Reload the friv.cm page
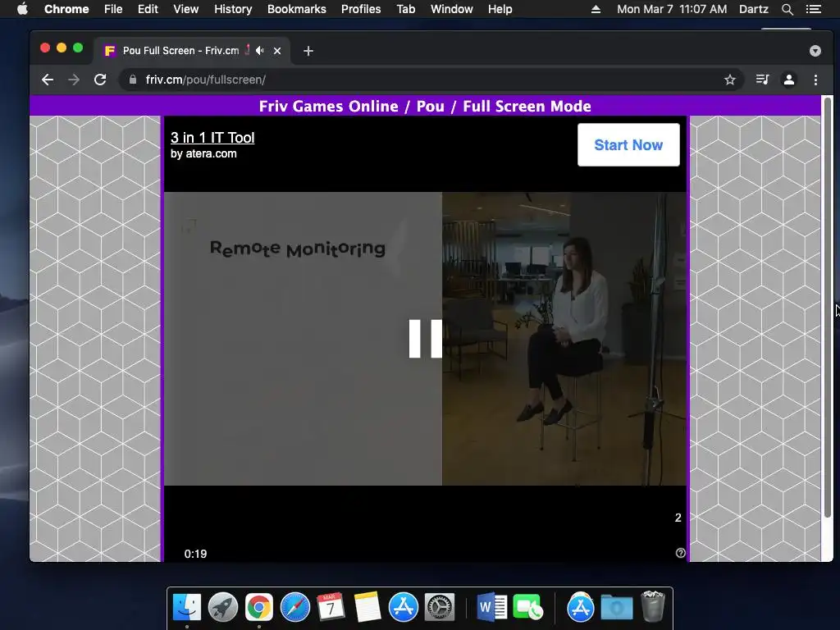The height and width of the screenshot is (630, 840). pos(100,80)
